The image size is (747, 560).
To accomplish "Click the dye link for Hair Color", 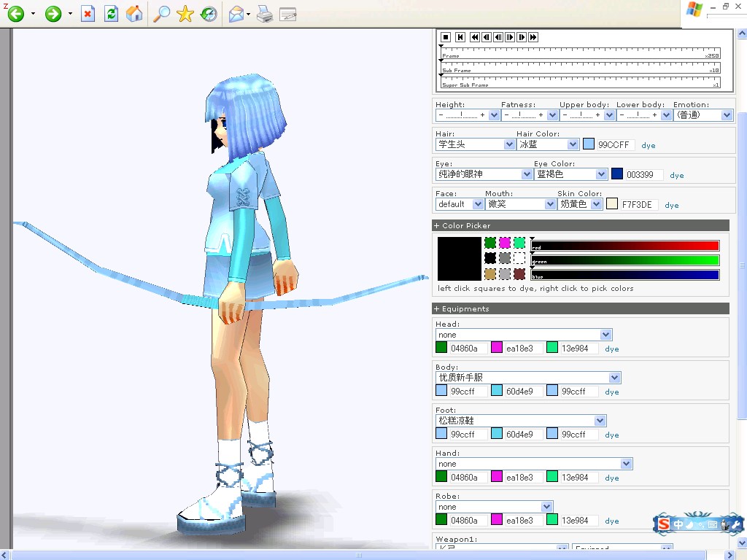I will coord(649,145).
